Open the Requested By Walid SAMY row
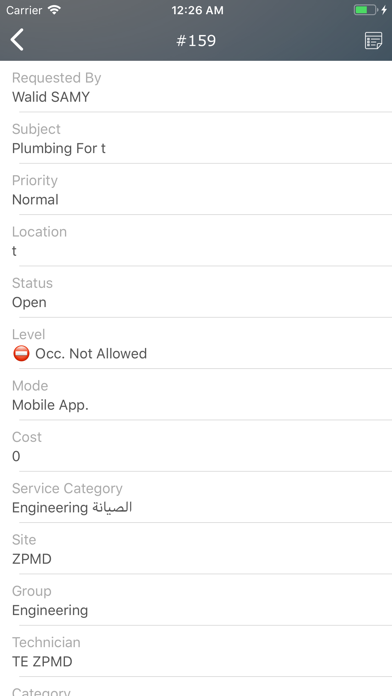Viewport: 392px width, 696px height. 196,87
